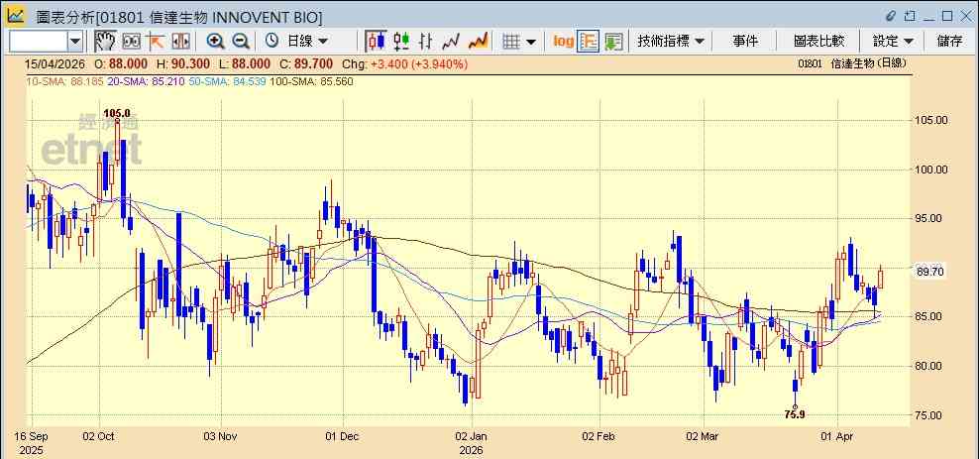Switch to colored hollow candlestick type
The width and height of the screenshot is (980, 459).
pyautogui.click(x=401, y=42)
